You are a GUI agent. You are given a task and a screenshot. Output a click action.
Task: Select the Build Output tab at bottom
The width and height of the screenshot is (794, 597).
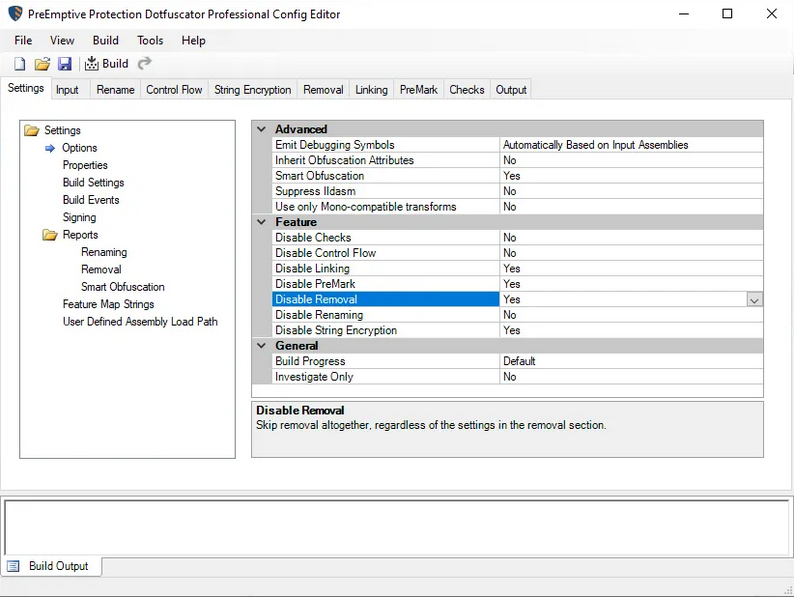[x=51, y=566]
